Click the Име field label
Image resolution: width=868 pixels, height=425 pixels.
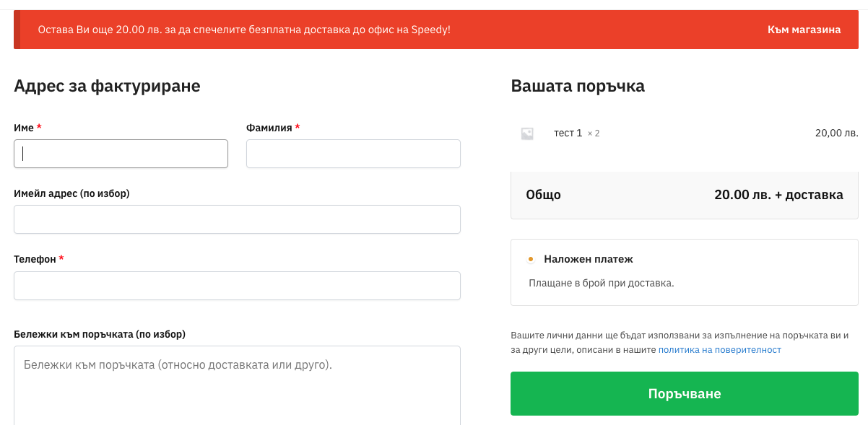24,128
